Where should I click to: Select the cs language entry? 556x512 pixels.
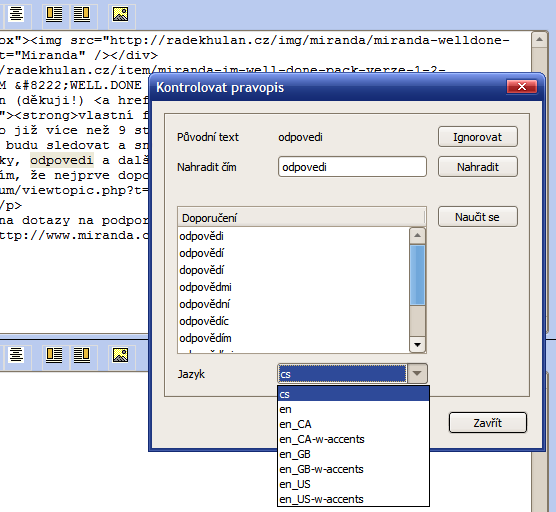pos(353,394)
